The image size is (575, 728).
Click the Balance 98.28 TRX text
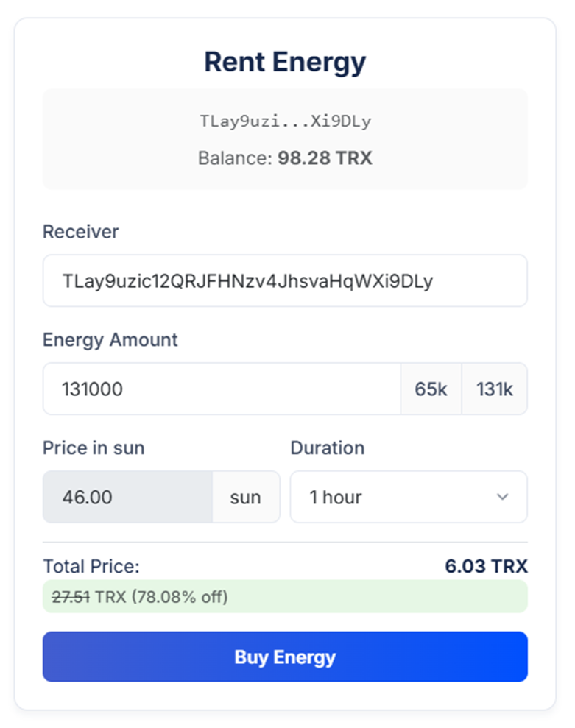click(285, 158)
